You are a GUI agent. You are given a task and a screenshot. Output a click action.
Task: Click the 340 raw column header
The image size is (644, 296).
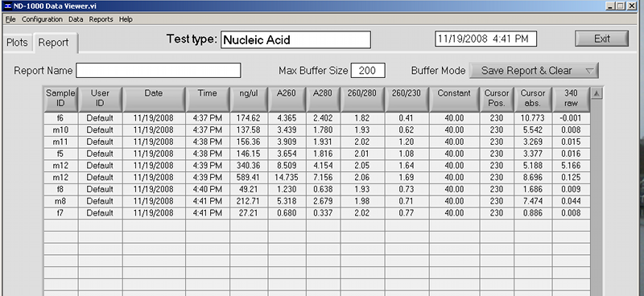click(571, 99)
